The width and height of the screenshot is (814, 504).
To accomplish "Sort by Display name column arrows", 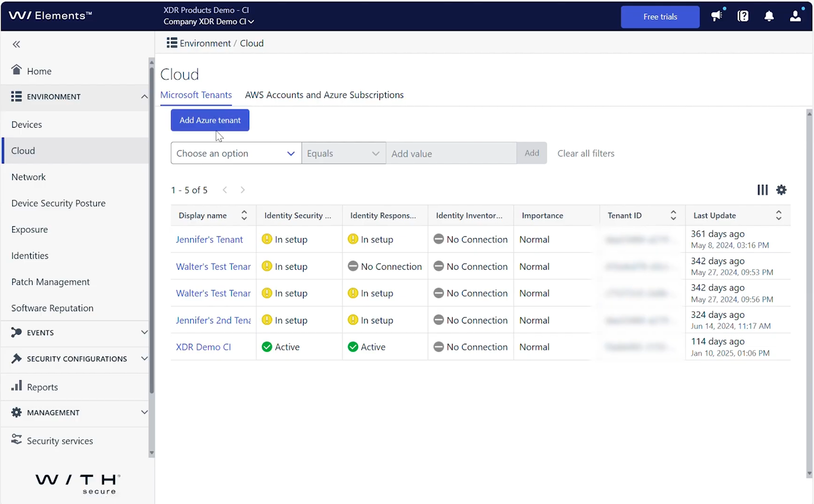I will coord(244,216).
